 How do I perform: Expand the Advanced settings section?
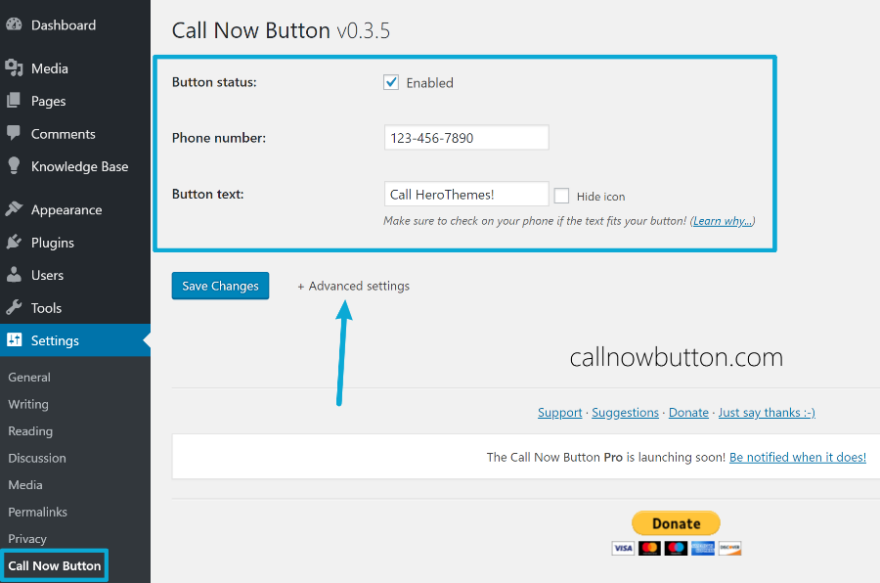[353, 286]
